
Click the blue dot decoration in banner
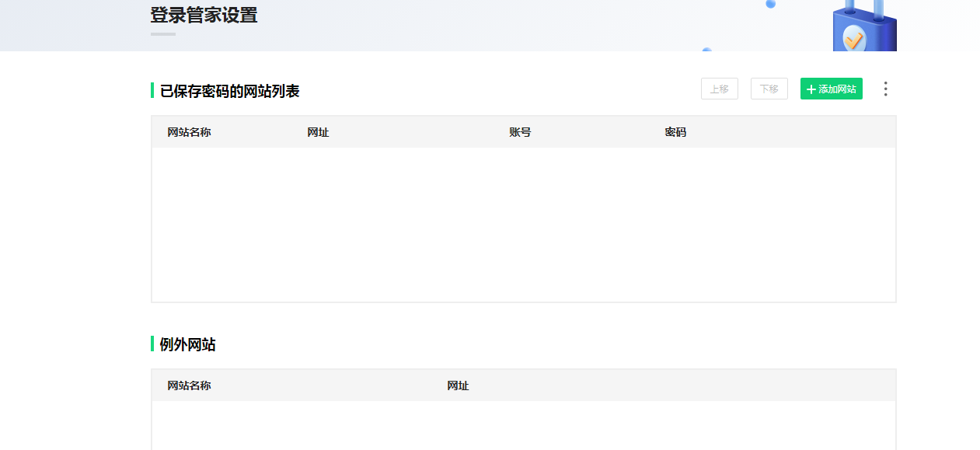coord(770,4)
